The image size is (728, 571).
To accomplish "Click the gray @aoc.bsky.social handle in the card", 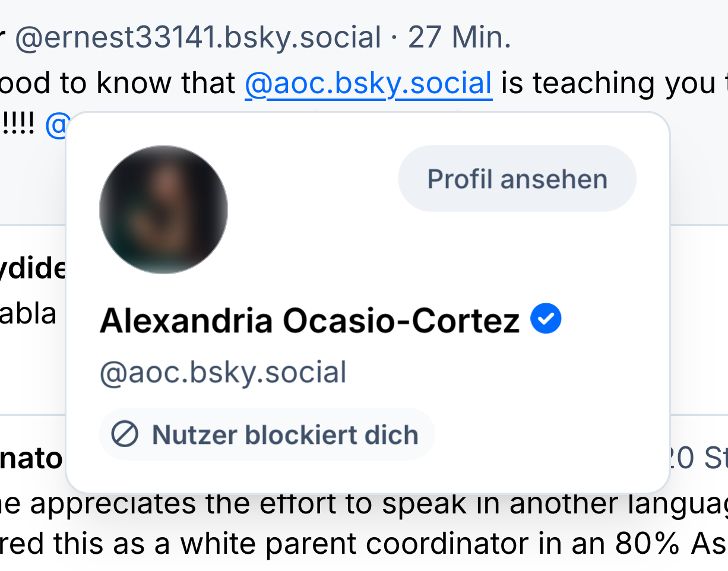I will point(223,373).
